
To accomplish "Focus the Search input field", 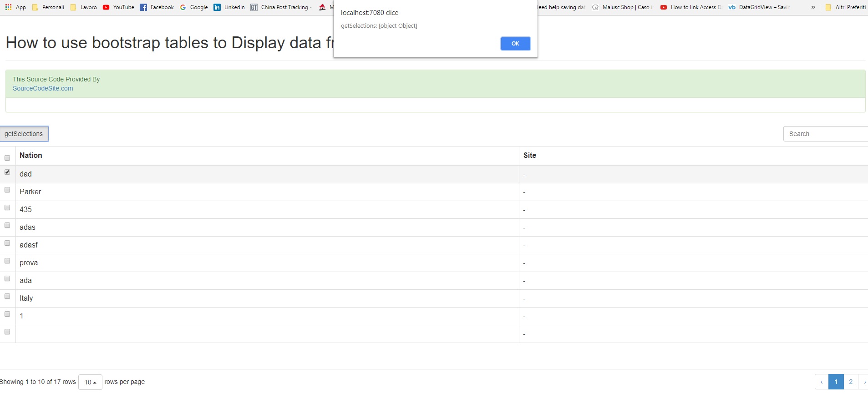I will (x=825, y=134).
